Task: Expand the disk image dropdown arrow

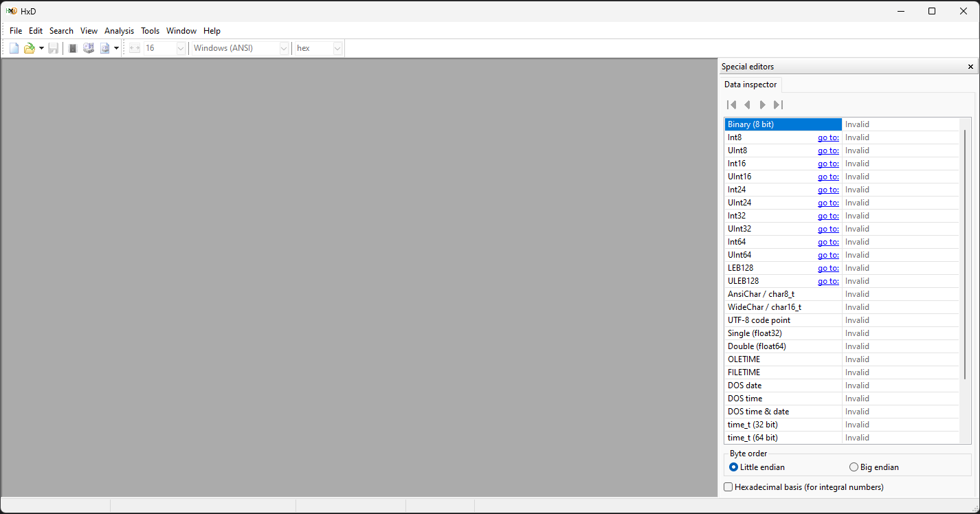Action: coord(116,48)
